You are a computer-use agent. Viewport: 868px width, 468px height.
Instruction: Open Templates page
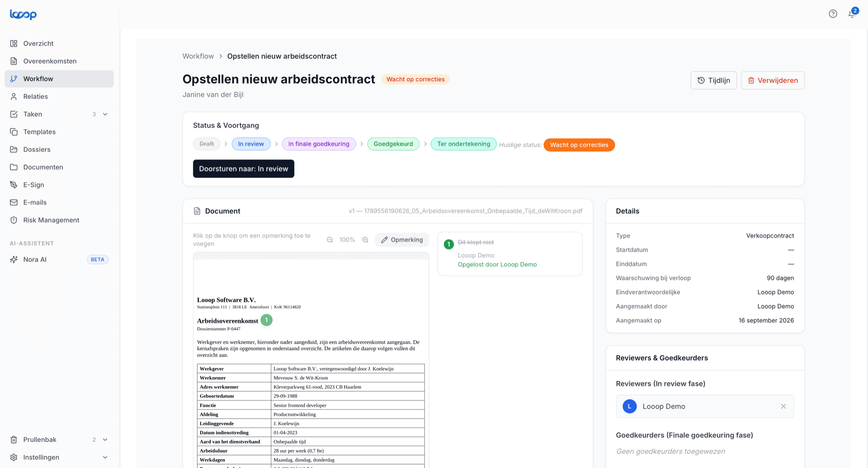[x=59, y=132]
